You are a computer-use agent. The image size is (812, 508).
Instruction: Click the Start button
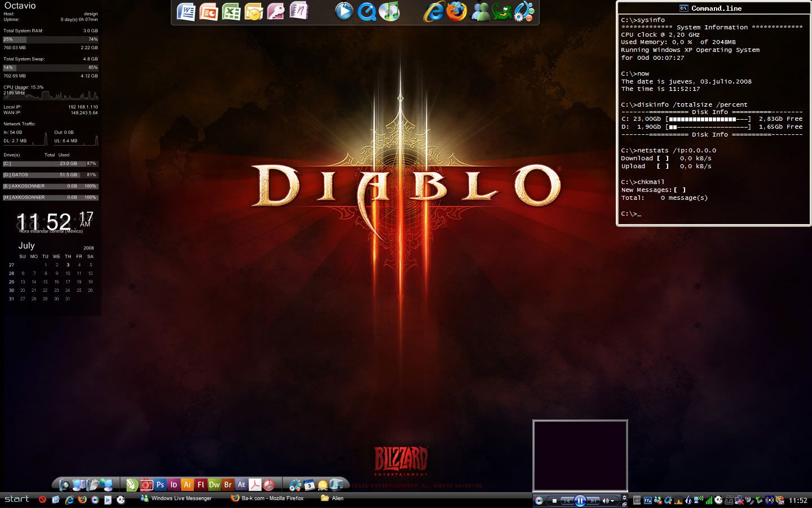pyautogui.click(x=16, y=499)
